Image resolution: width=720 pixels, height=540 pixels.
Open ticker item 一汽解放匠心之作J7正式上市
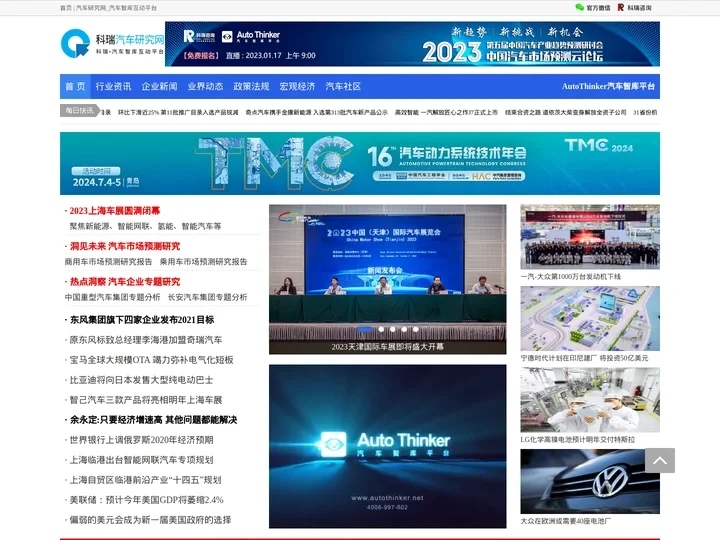(x=446, y=112)
